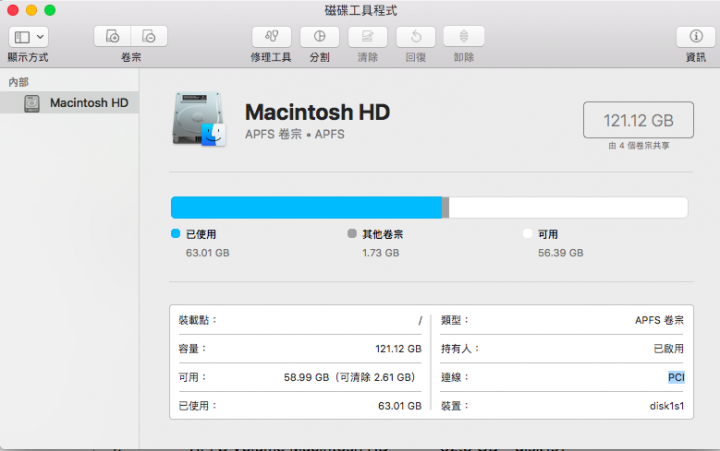Screen dimensions: 720x451
Task: Click the Macintosh HD disk icon in sidebar
Action: point(32,103)
